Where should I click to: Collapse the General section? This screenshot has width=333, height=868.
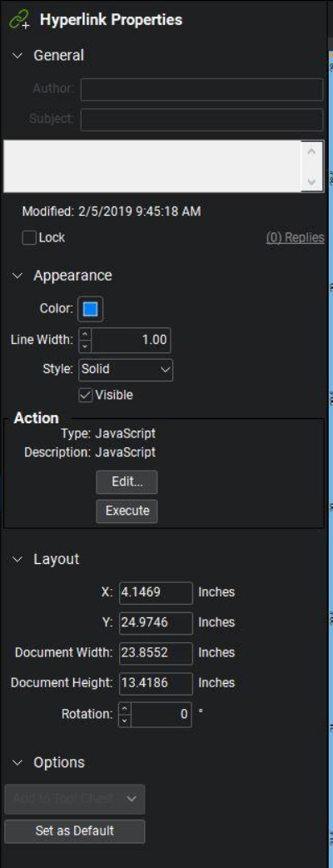pyautogui.click(x=17, y=56)
